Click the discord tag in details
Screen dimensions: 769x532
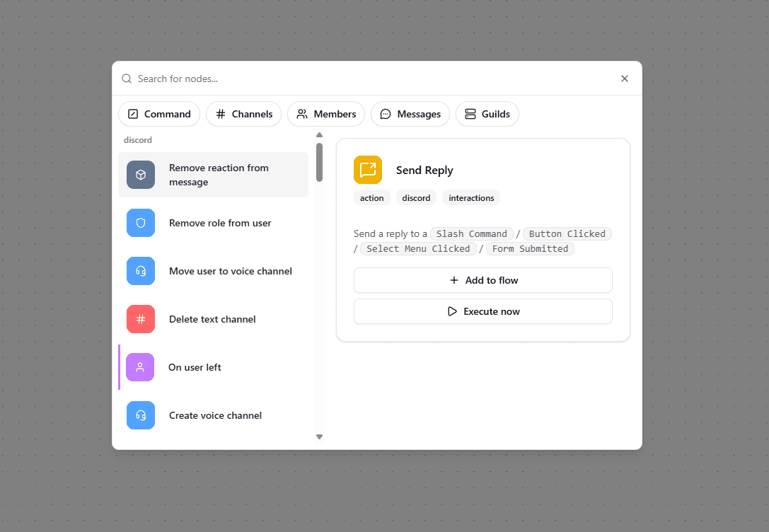pyautogui.click(x=416, y=197)
